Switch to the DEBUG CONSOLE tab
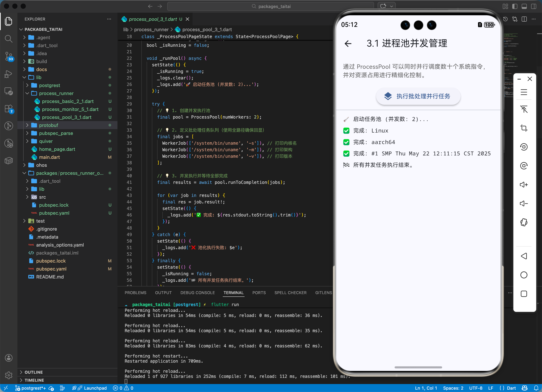The height and width of the screenshot is (392, 542). (x=197, y=293)
